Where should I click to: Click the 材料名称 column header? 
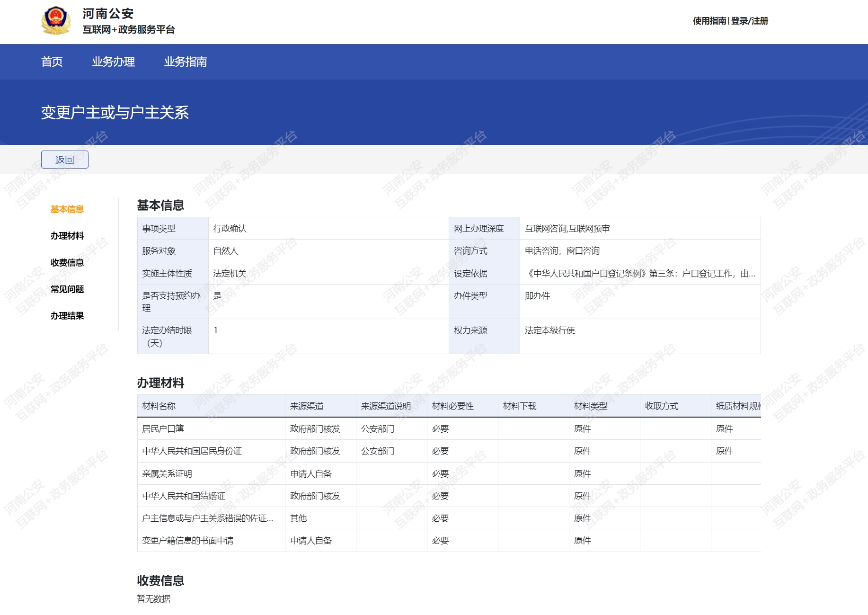(159, 406)
